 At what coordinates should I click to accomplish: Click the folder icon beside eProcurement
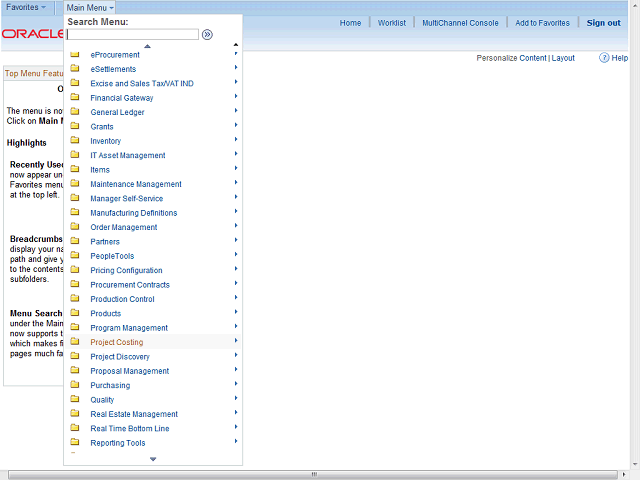[x=75, y=54]
